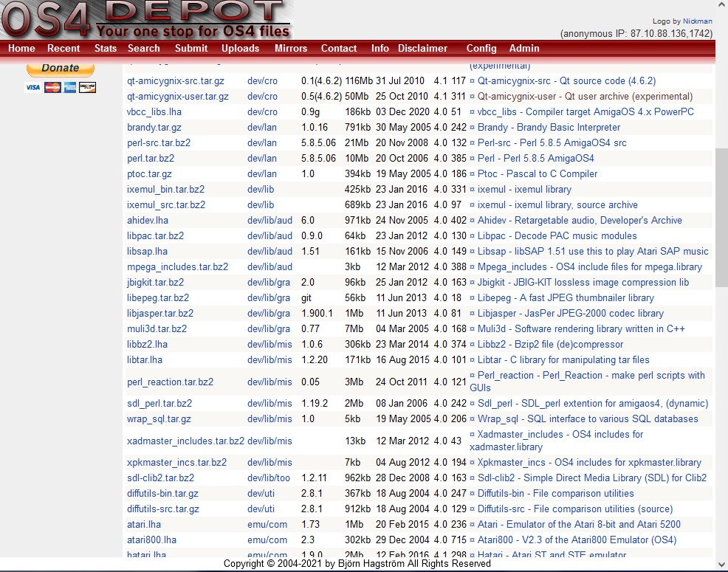This screenshot has height=572, width=728.
Task: Open the Ptoc Pascal to C Compiler description
Action: (538, 174)
